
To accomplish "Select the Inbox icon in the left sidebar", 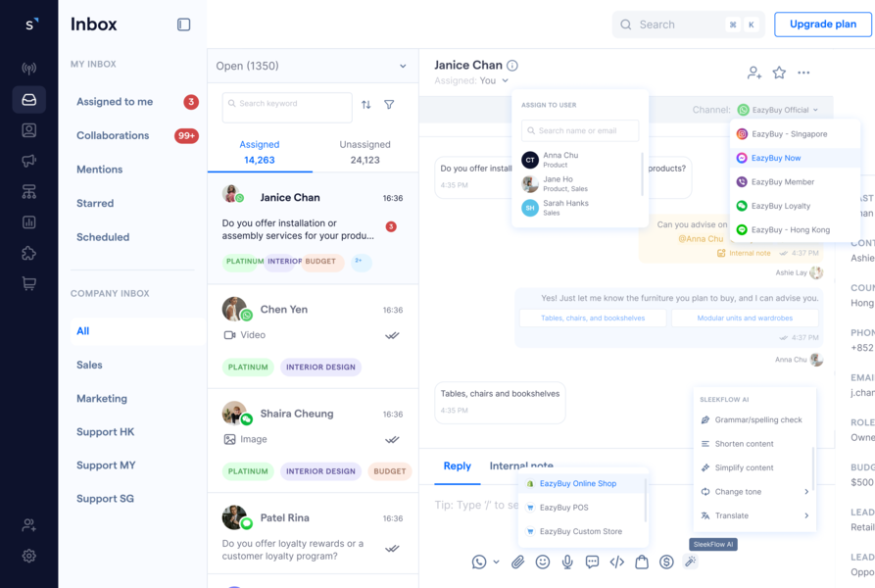I will tap(29, 100).
